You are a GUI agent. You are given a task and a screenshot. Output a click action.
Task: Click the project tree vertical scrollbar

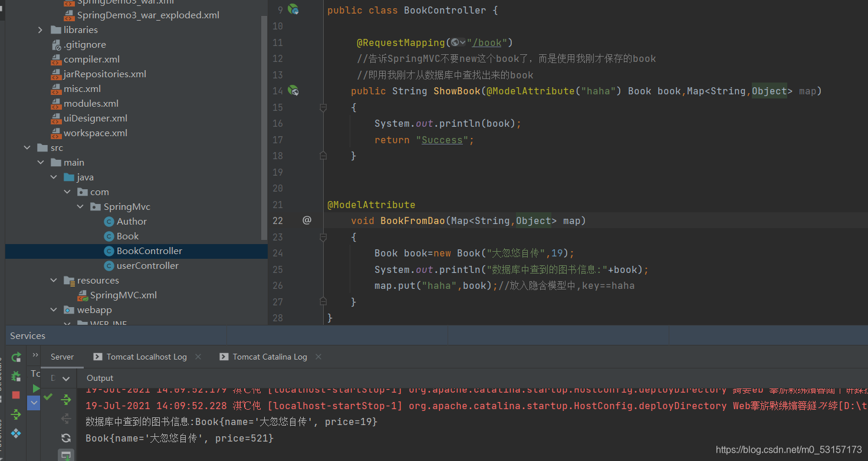tap(264, 127)
